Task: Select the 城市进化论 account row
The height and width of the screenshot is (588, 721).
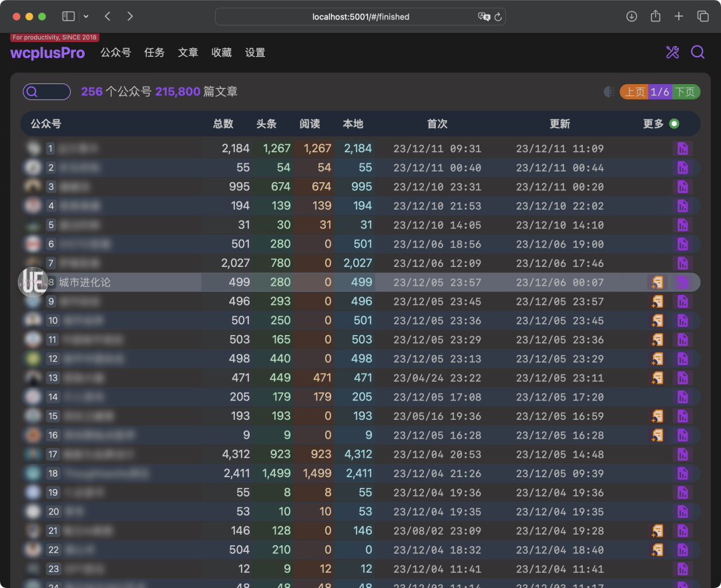Action: (x=360, y=282)
